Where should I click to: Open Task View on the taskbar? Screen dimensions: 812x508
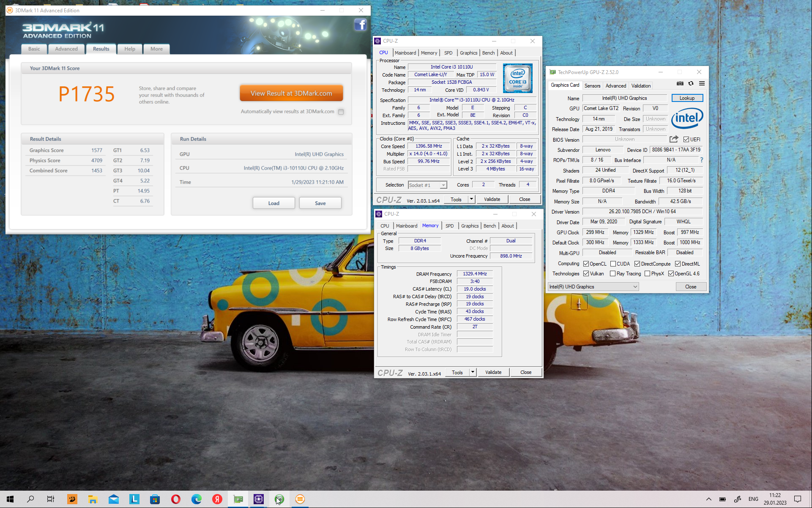coord(51,499)
